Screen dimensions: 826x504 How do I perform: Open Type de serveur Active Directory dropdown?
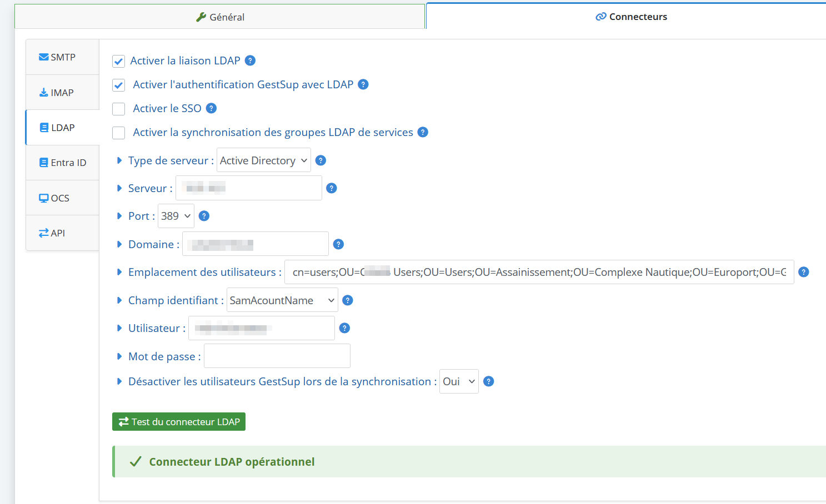(264, 160)
